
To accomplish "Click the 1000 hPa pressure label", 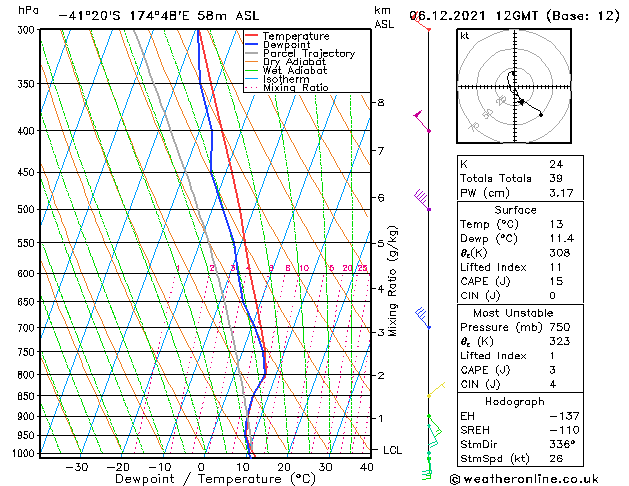I will point(25,453).
